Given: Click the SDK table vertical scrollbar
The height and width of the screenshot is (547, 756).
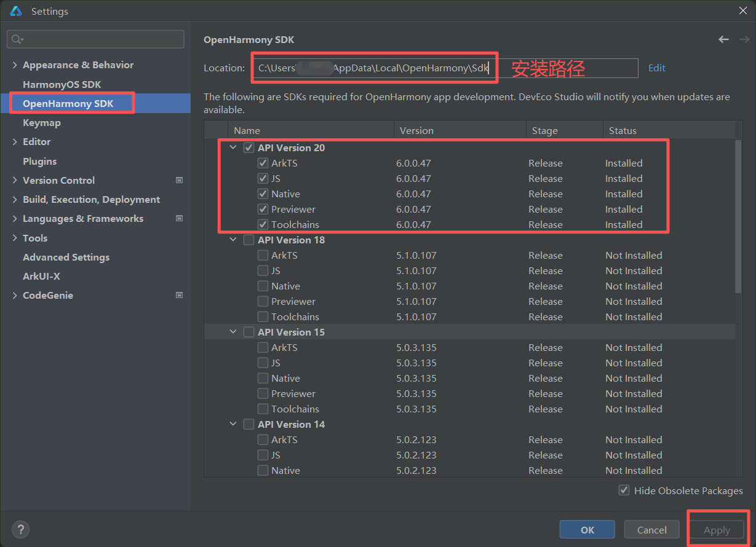Looking at the screenshot, I should pos(739,215).
